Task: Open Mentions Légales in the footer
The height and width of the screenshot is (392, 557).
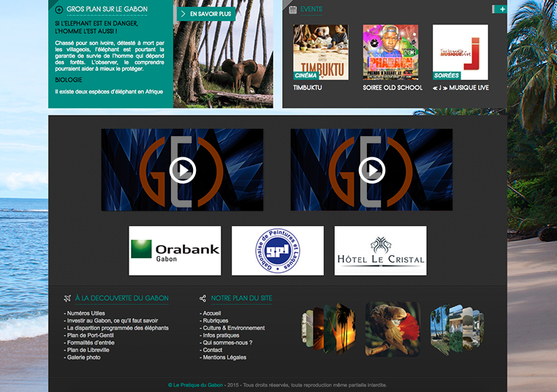Action: [x=224, y=357]
